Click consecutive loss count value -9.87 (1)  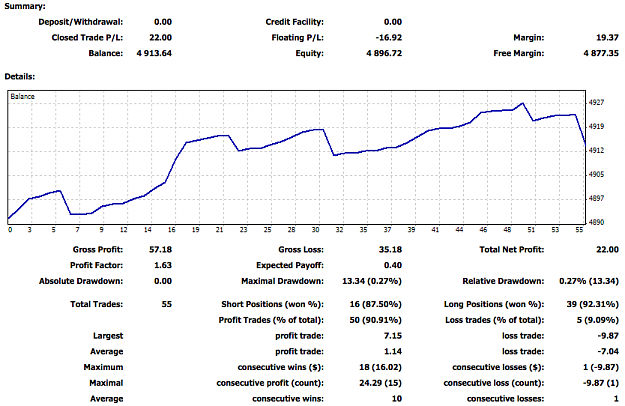point(601,383)
